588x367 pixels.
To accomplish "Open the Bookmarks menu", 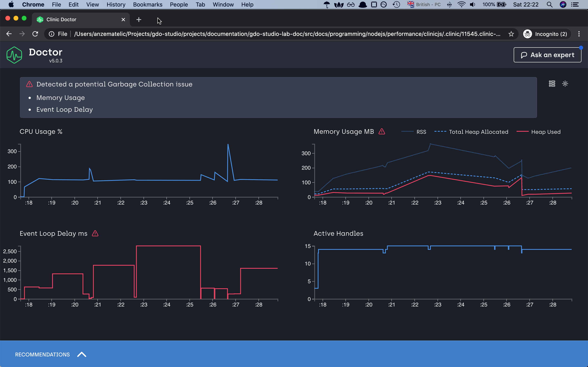I will click(147, 5).
